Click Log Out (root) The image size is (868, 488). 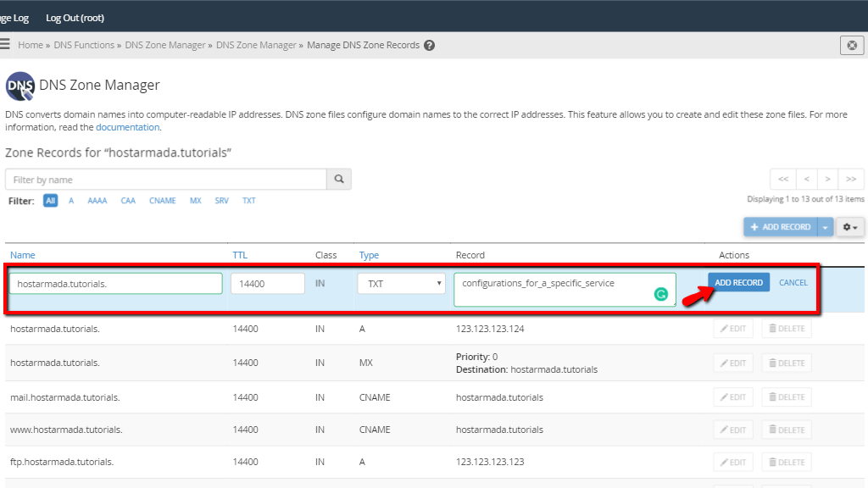[75, 18]
